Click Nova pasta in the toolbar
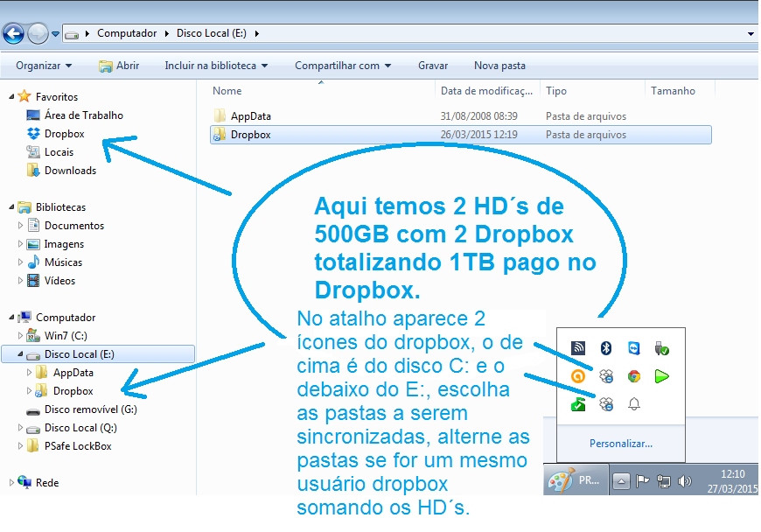 [x=499, y=65]
